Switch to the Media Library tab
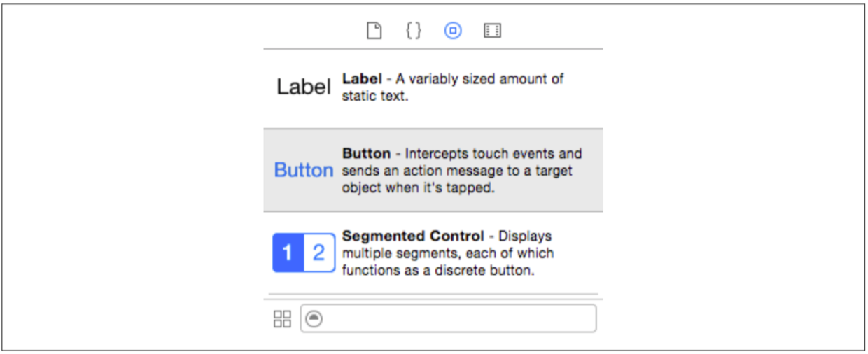 [x=493, y=31]
